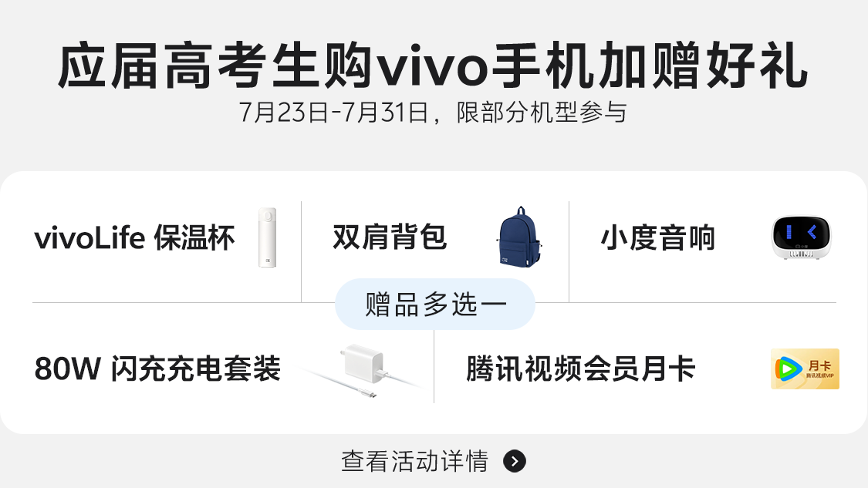
Task: Open 查看活动详情 activity details link
Action: 414,462
